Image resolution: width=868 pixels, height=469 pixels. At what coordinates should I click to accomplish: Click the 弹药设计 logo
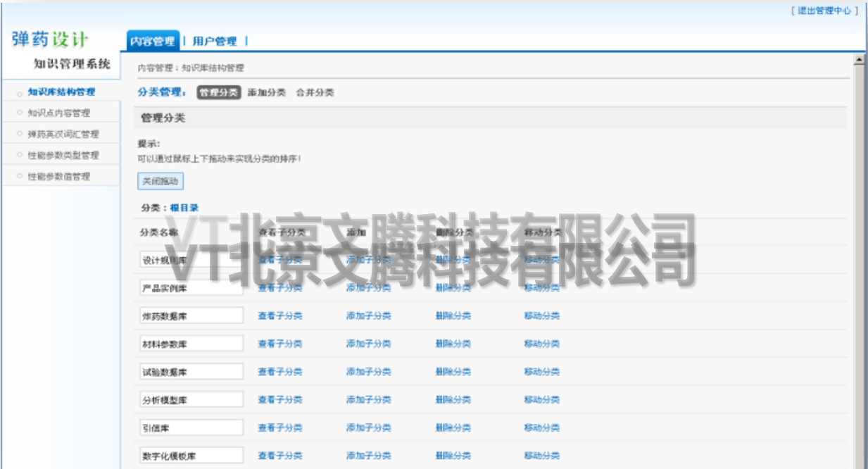[x=50, y=39]
